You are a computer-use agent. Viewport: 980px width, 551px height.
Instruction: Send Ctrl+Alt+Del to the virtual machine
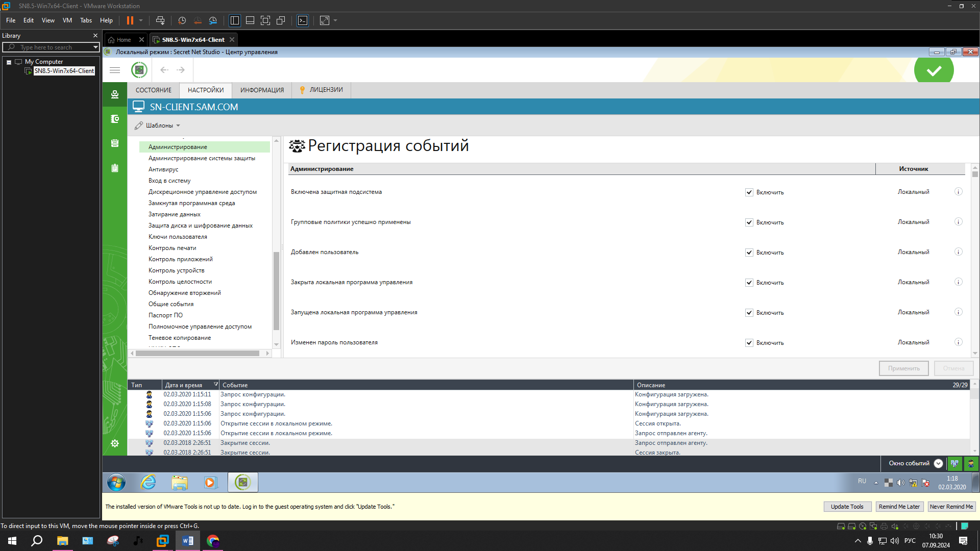(160, 20)
